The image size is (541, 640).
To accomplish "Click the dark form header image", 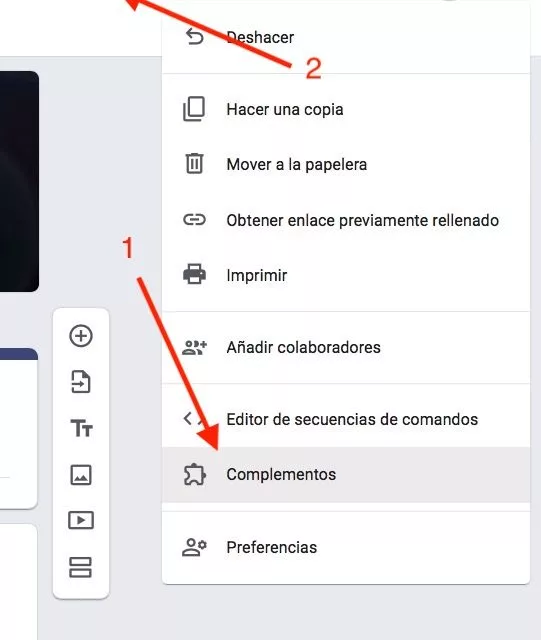I will [x=19, y=181].
